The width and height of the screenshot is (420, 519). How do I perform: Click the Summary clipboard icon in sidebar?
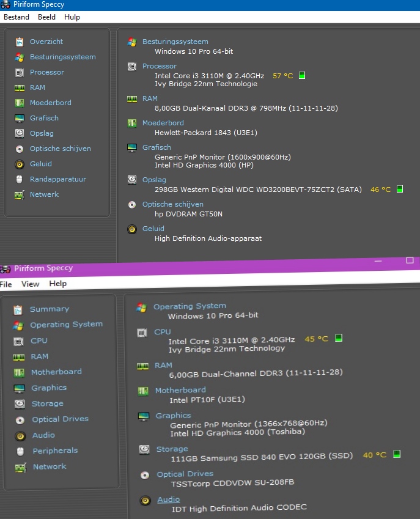tap(18, 310)
